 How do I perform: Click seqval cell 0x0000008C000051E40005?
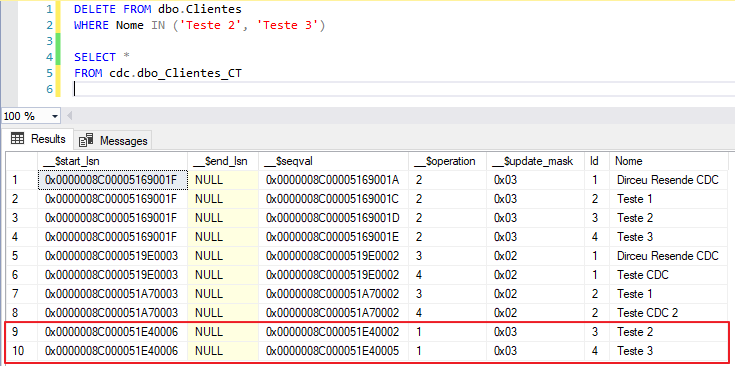click(333, 351)
